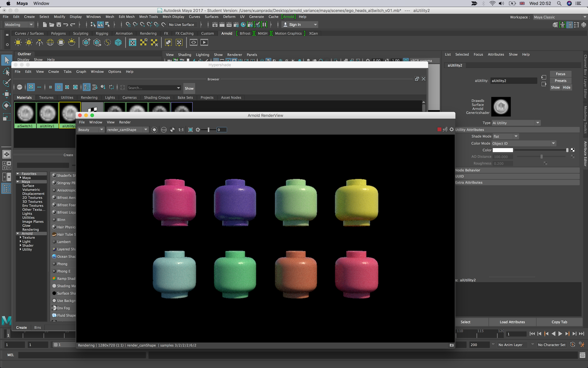588x368 pixels.
Task: Toggle view as list in Hypershade browser
Action: [x=39, y=87]
